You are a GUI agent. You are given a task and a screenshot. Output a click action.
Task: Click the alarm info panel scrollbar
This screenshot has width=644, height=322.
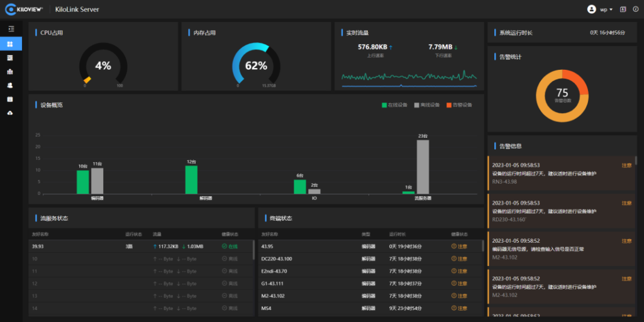(x=636, y=160)
